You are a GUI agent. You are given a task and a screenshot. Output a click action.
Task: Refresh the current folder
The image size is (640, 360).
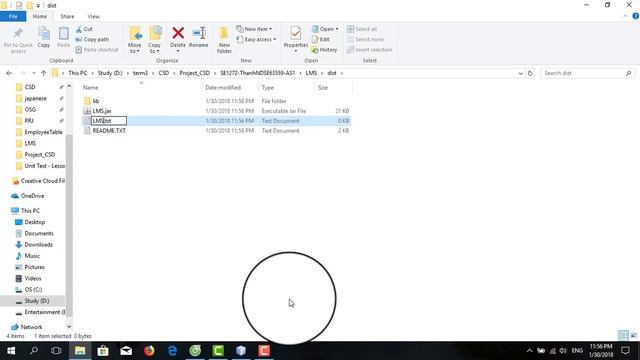[x=530, y=73]
